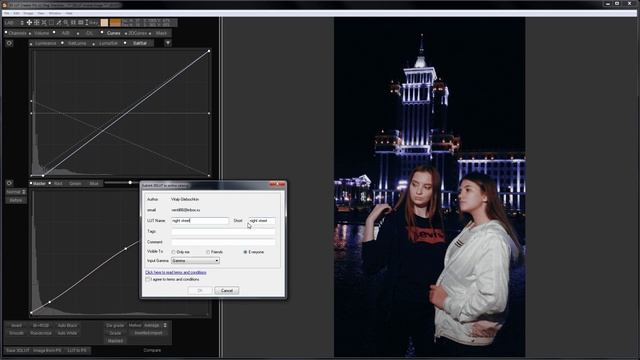Click the Tags input field
Image resolution: width=640 pixels, height=360 pixels.
point(223,231)
